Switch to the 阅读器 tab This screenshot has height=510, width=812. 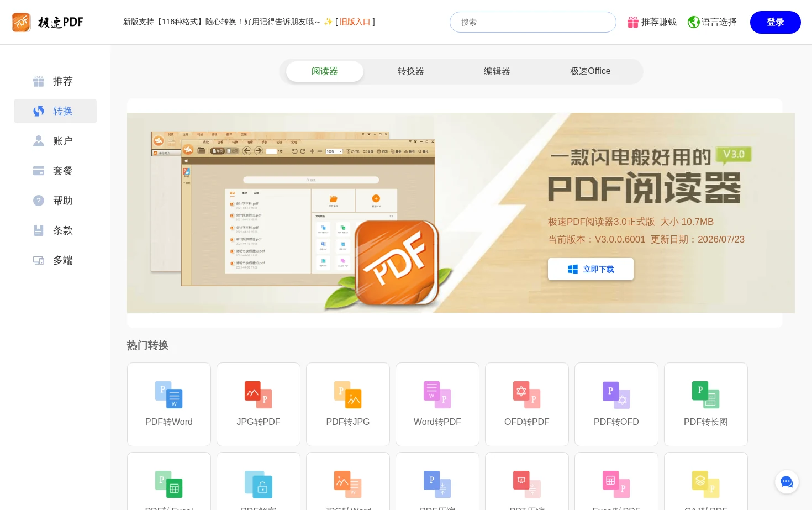click(325, 71)
